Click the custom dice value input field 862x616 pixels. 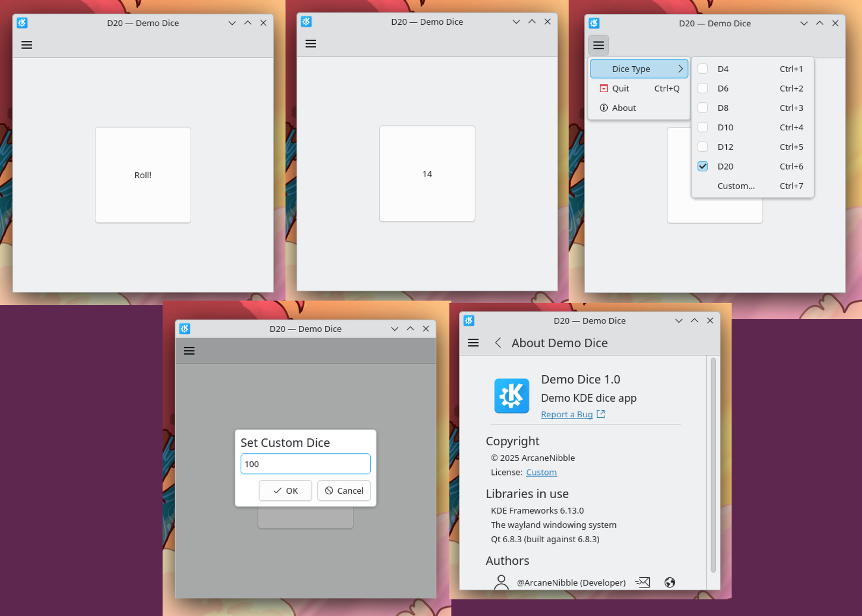pyautogui.click(x=305, y=464)
